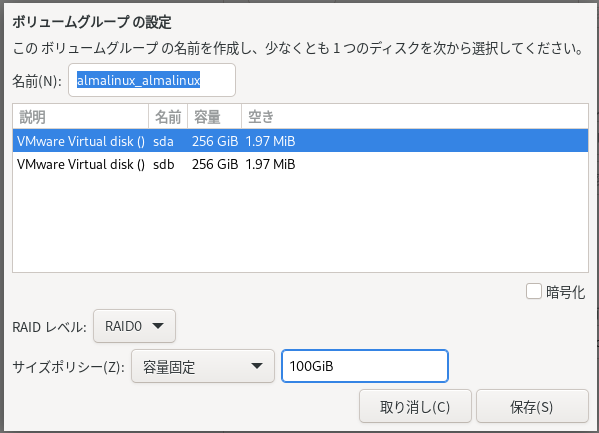Open the RAID レベル dropdown
Screen dimensions: 599x433
(134, 326)
